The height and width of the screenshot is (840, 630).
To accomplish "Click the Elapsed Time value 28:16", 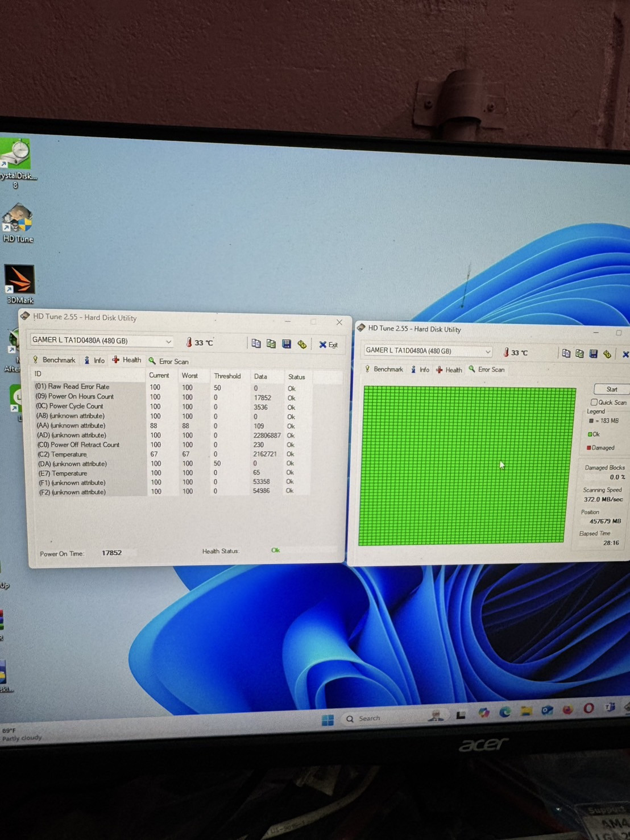I will [x=611, y=543].
